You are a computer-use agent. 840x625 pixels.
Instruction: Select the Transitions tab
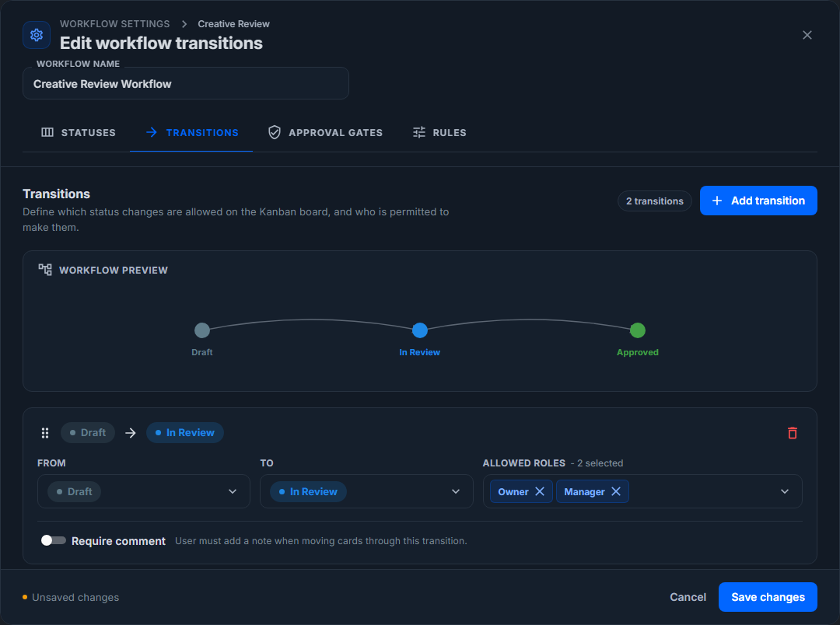(x=191, y=132)
